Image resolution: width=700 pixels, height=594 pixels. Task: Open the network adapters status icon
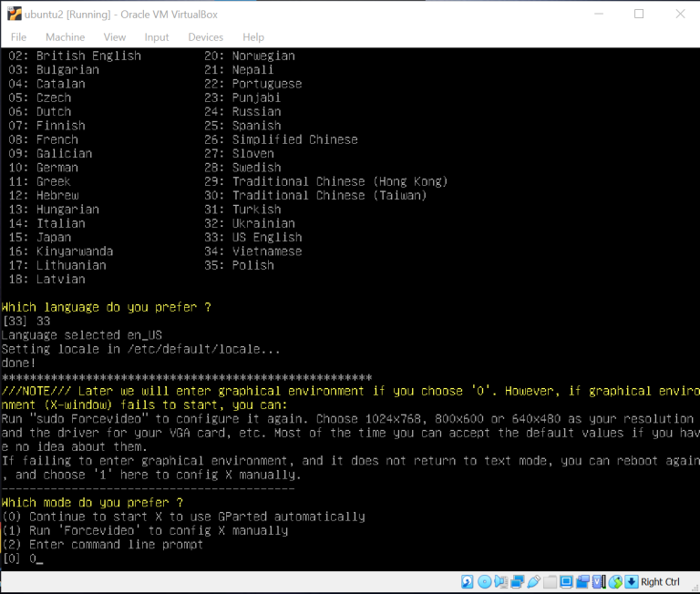click(517, 582)
